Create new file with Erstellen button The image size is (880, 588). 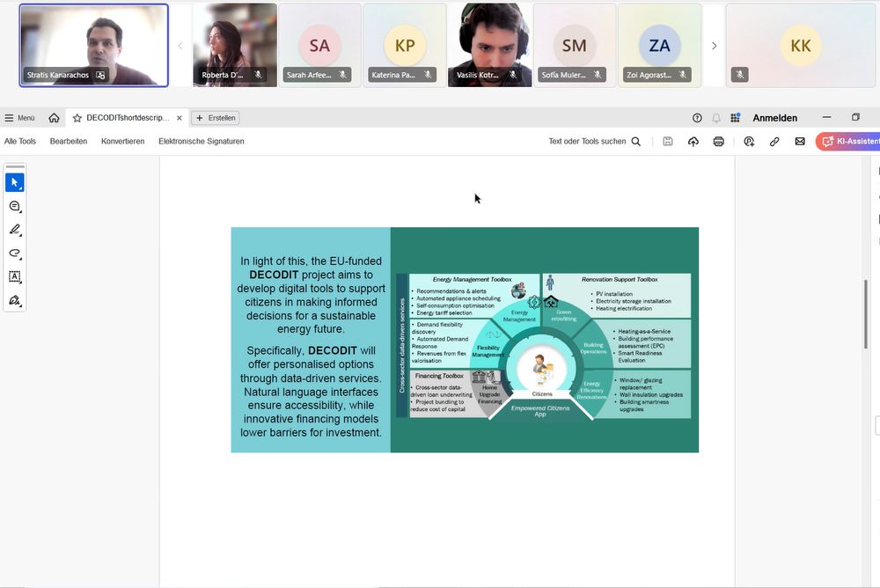(216, 118)
